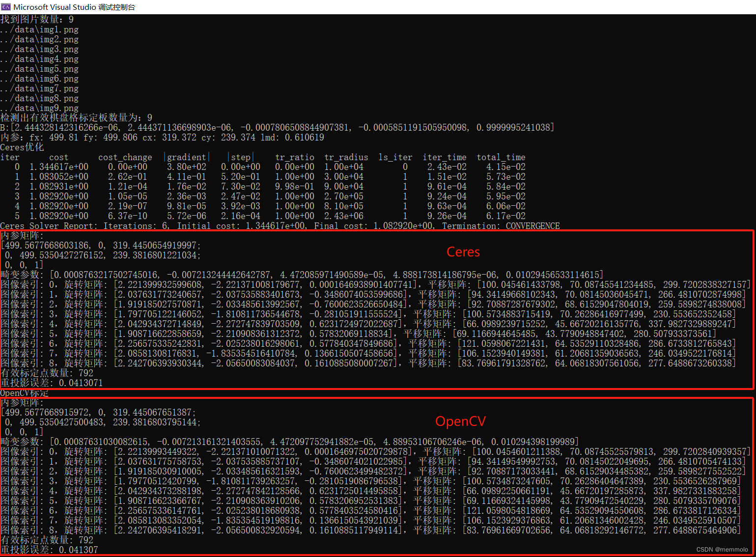Click OpenCV intrinsic row '0, 499.5350427500483, 239.3816803795144;'
This screenshot has height=557, width=756.
pos(103,422)
